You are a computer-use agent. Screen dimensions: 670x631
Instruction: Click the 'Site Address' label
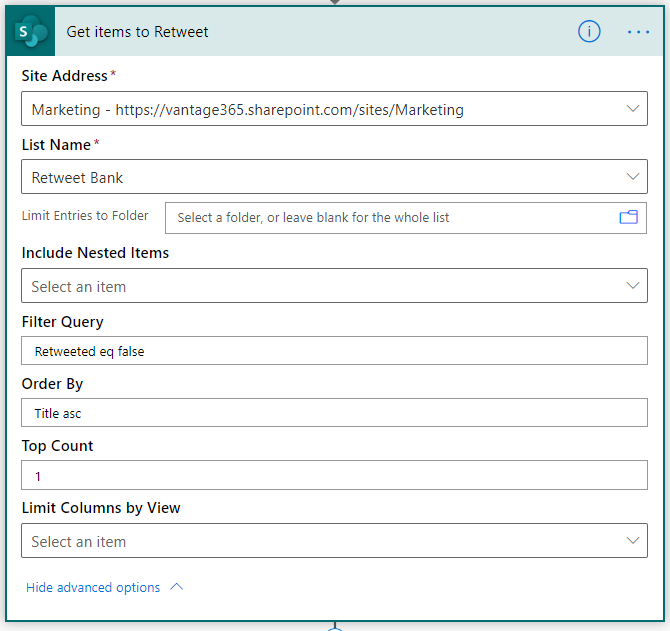point(65,76)
